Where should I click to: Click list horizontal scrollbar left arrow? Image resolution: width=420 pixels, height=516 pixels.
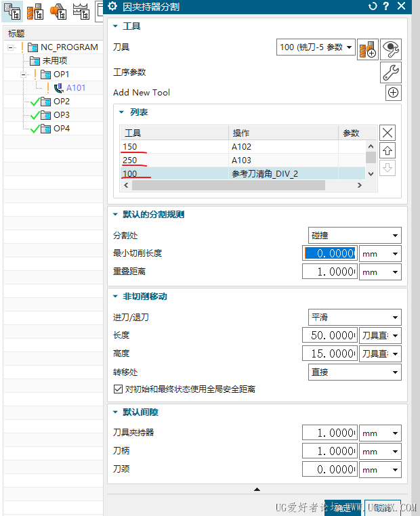(126, 186)
